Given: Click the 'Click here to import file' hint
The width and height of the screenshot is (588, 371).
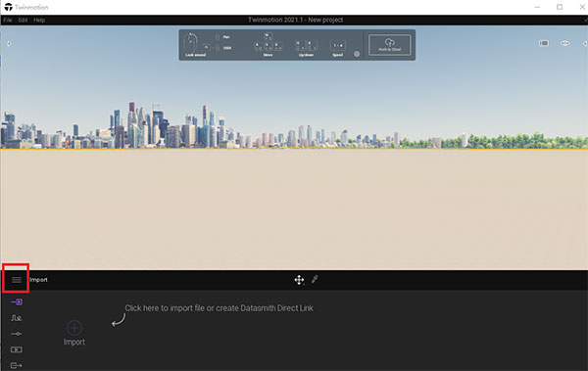Looking at the screenshot, I should point(219,308).
